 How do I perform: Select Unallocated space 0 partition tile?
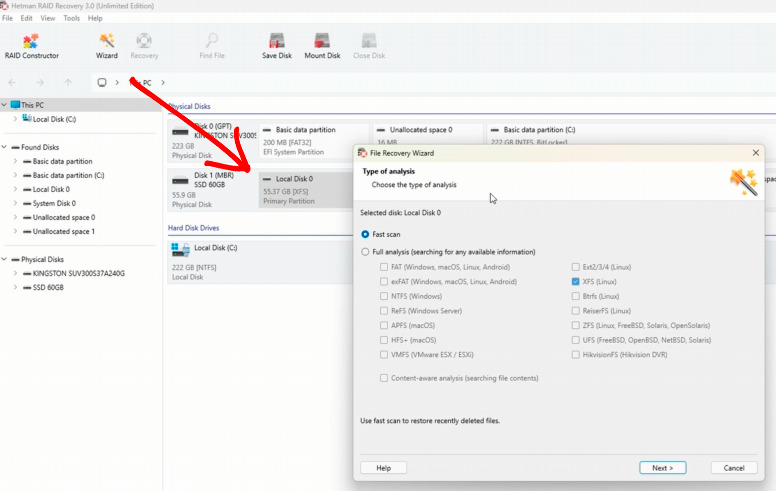pyautogui.click(x=428, y=134)
